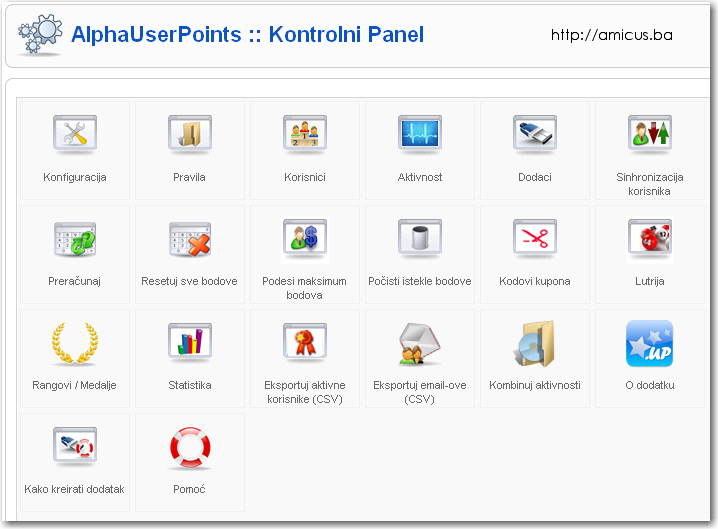Viewport: 718px width, 529px height.
Task: Click the Preračunaj calculator icon
Action: (x=75, y=238)
